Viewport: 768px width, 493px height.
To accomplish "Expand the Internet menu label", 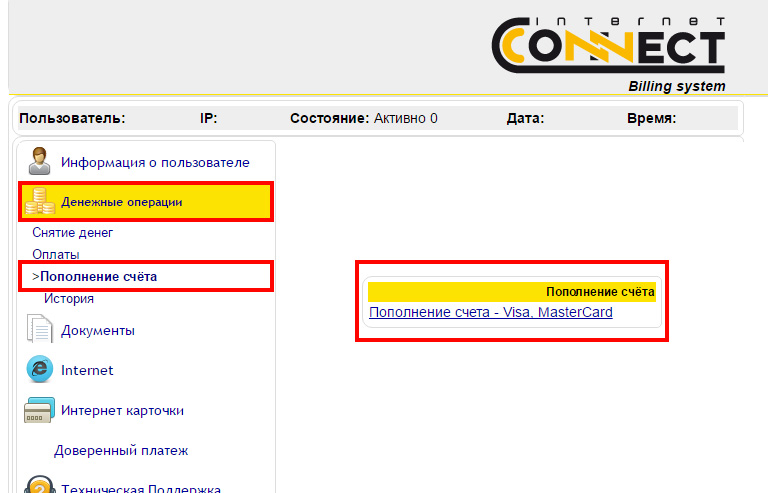I will 87,370.
